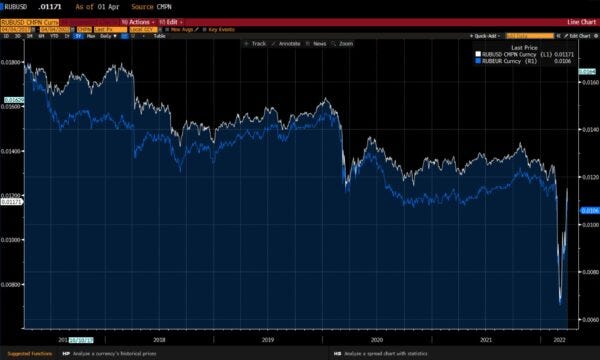Viewport: 600px width, 360px height.
Task: Click the RUBUSD ticker in header
Action: click(x=16, y=7)
